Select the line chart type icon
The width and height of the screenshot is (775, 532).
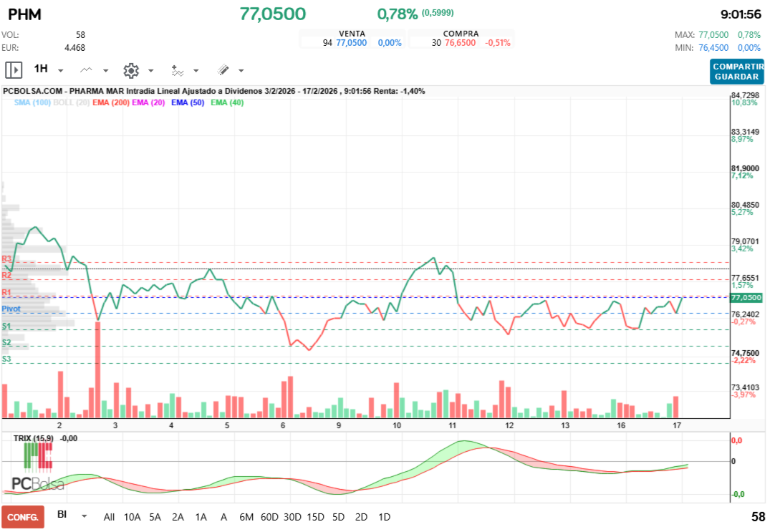(87, 69)
